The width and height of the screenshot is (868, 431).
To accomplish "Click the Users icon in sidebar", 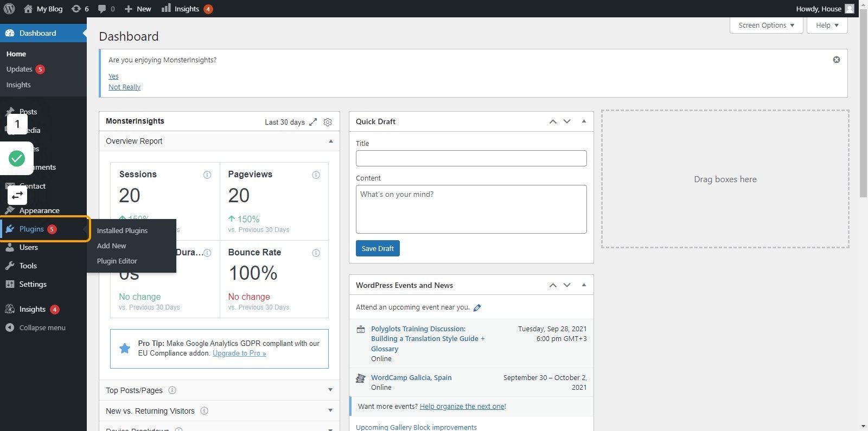I will point(10,248).
